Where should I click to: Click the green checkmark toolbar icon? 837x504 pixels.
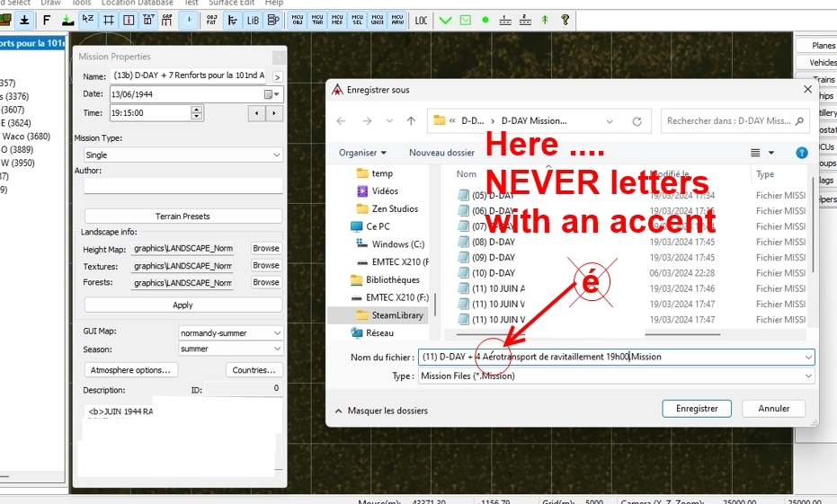[x=445, y=21]
